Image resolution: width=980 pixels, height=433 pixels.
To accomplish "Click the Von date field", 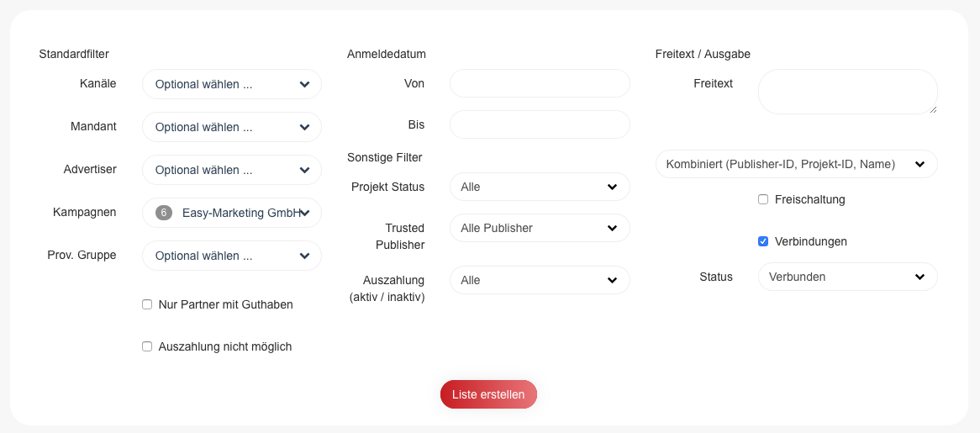I will tap(540, 83).
